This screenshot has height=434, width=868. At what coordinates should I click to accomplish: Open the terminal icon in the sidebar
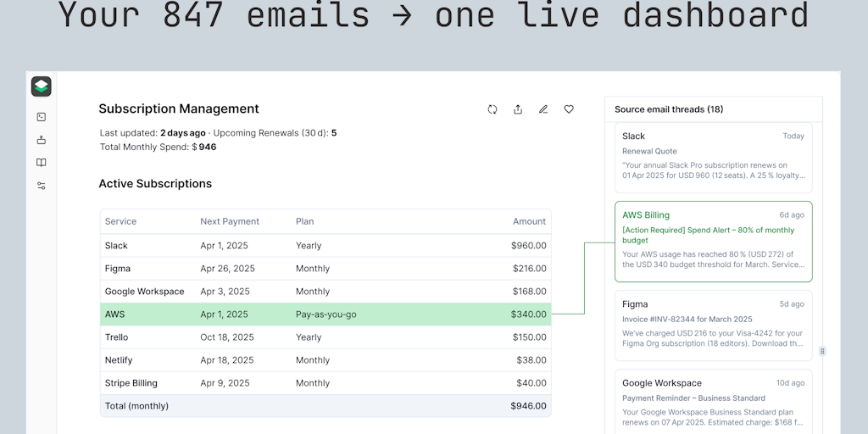point(42,117)
